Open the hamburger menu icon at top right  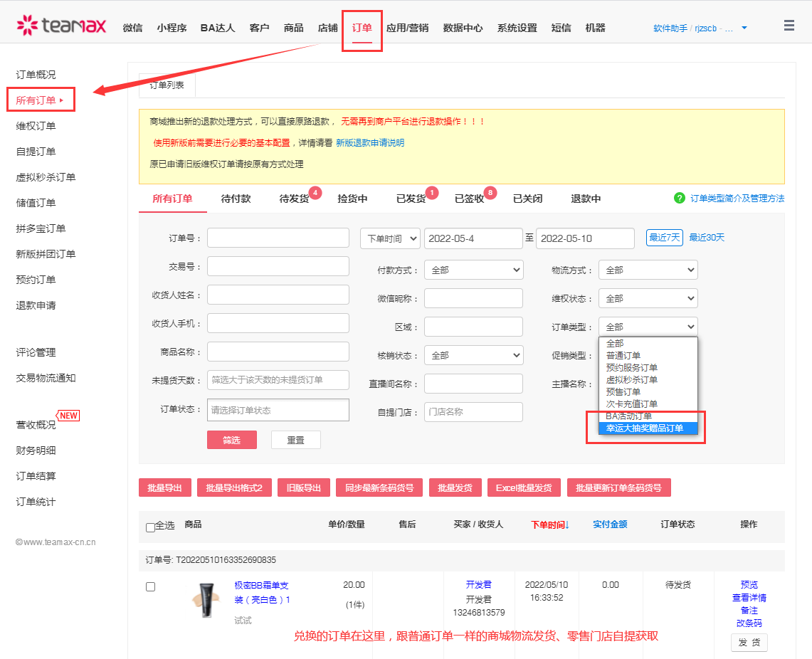[x=789, y=24]
